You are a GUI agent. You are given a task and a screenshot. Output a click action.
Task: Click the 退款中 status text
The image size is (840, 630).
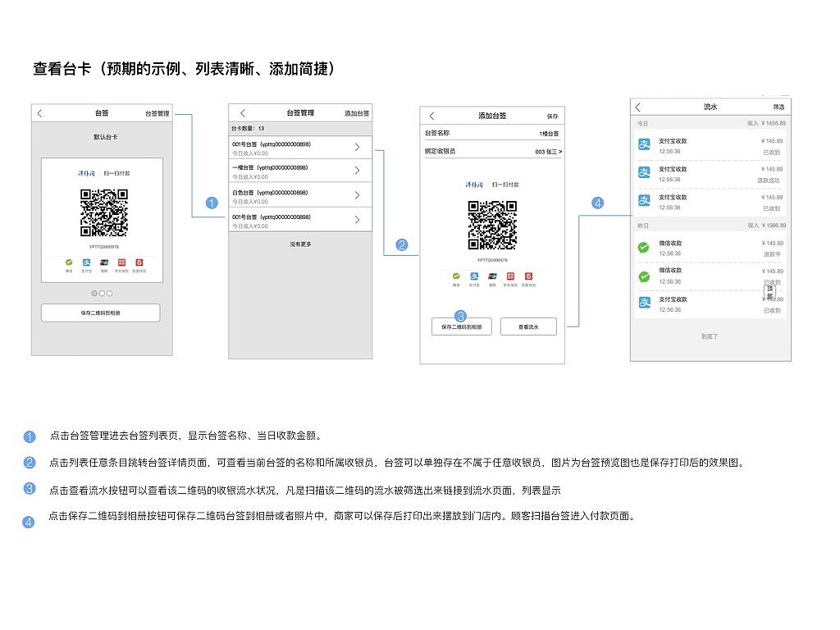coord(772,254)
